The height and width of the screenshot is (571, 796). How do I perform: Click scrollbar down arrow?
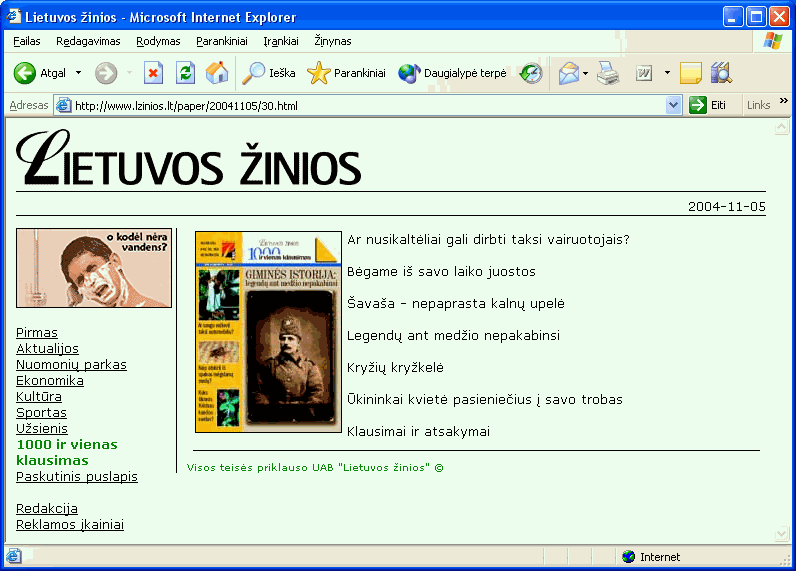click(x=782, y=534)
